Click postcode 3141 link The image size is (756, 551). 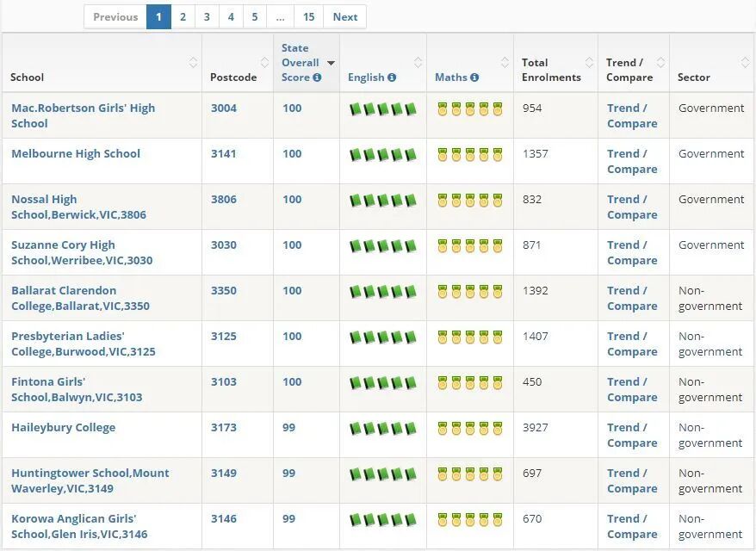point(224,154)
